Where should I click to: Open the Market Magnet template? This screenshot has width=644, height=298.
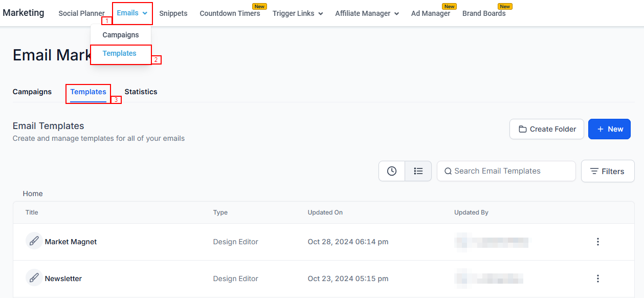pos(71,242)
